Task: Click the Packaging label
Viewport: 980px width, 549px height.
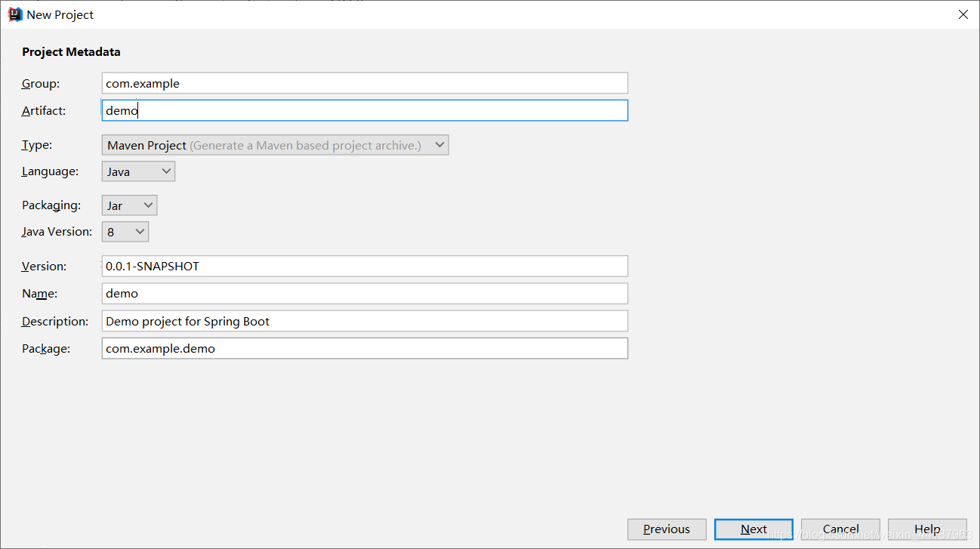Action: [51, 205]
